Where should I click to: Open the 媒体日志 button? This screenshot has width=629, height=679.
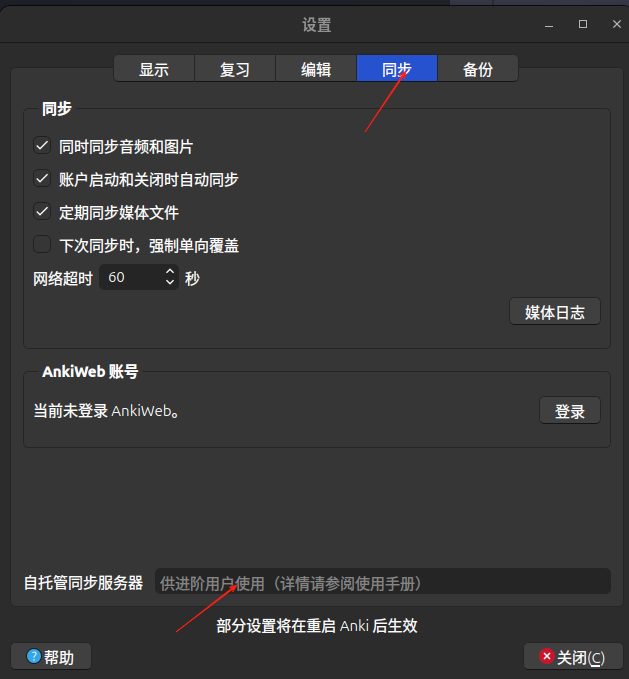coord(555,311)
